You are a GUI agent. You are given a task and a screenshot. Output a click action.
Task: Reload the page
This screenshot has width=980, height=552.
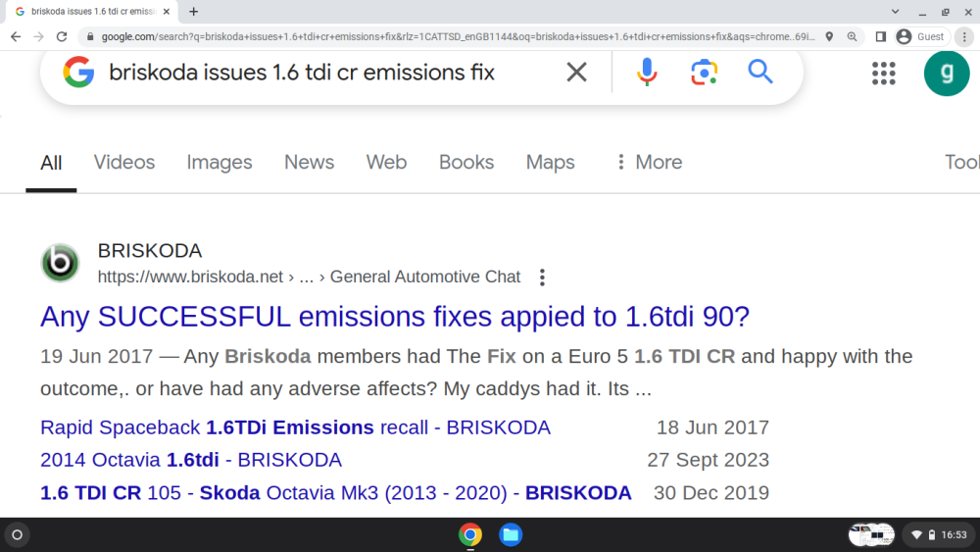click(x=61, y=37)
